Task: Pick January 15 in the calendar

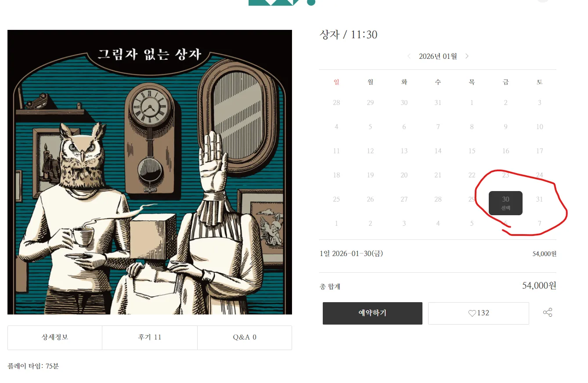Action: (472, 151)
